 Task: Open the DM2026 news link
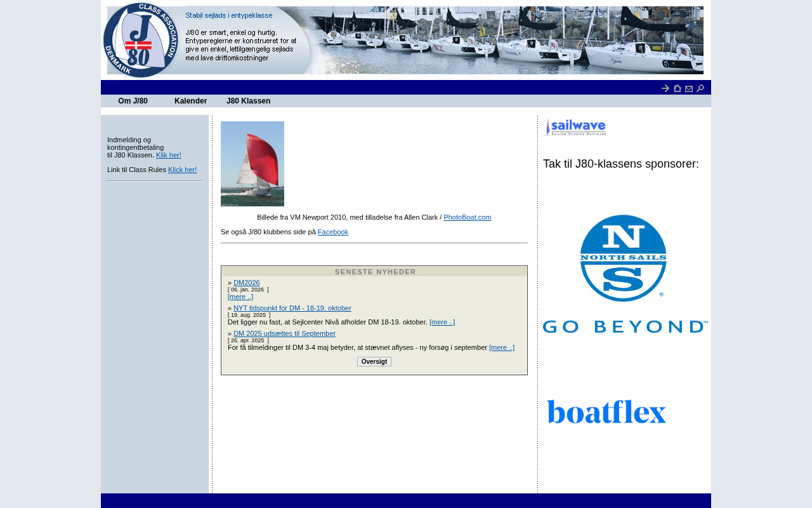tap(246, 283)
